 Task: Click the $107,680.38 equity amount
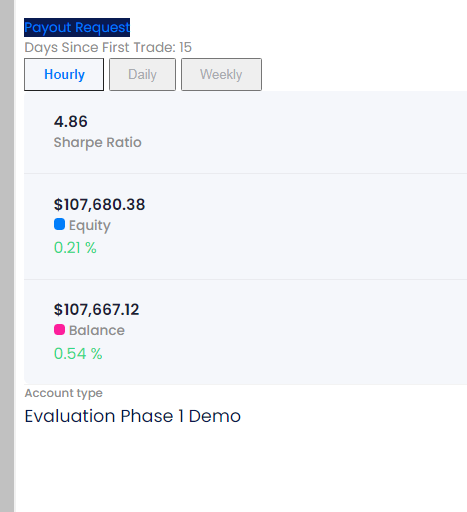point(99,204)
